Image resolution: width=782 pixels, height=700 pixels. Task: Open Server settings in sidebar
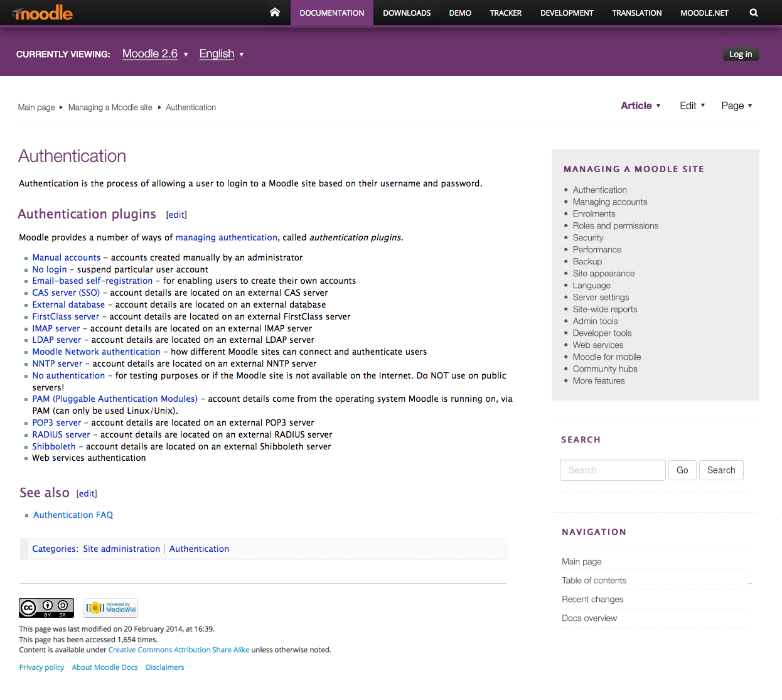(x=601, y=297)
